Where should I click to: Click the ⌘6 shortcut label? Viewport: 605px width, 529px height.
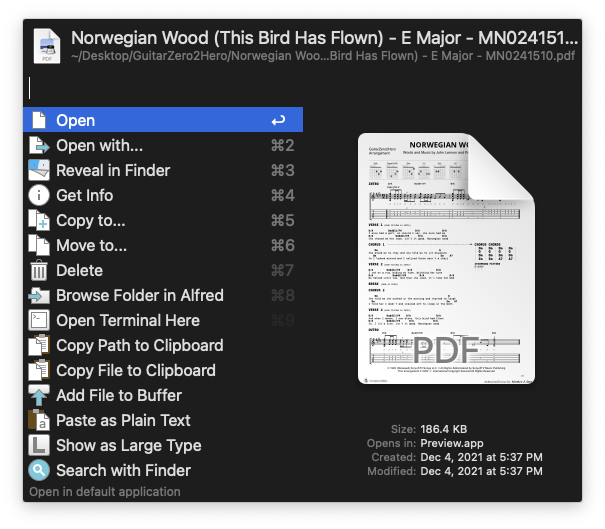tap(282, 245)
